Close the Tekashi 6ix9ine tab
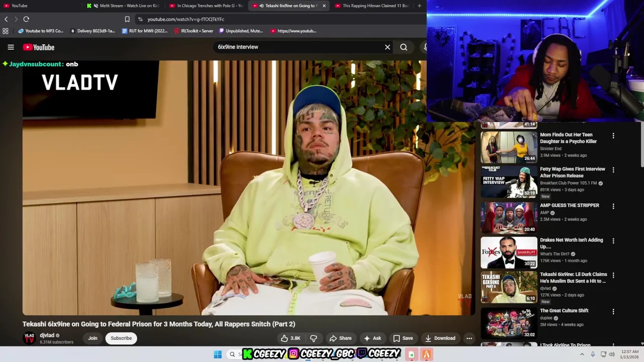The image size is (644, 362). pos(324,6)
